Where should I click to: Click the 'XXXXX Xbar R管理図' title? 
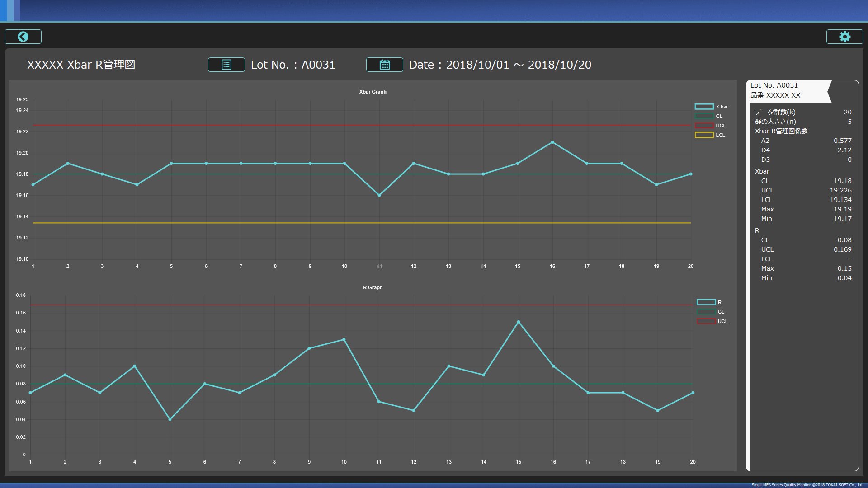coord(81,65)
